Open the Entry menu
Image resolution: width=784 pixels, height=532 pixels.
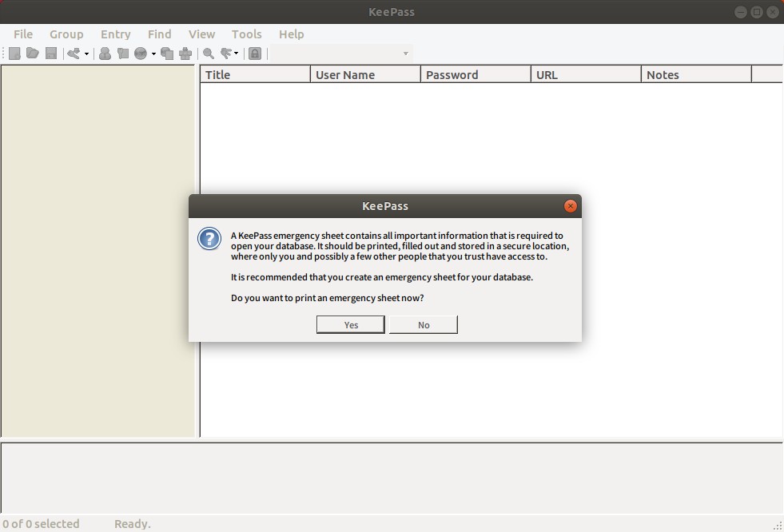coord(116,34)
